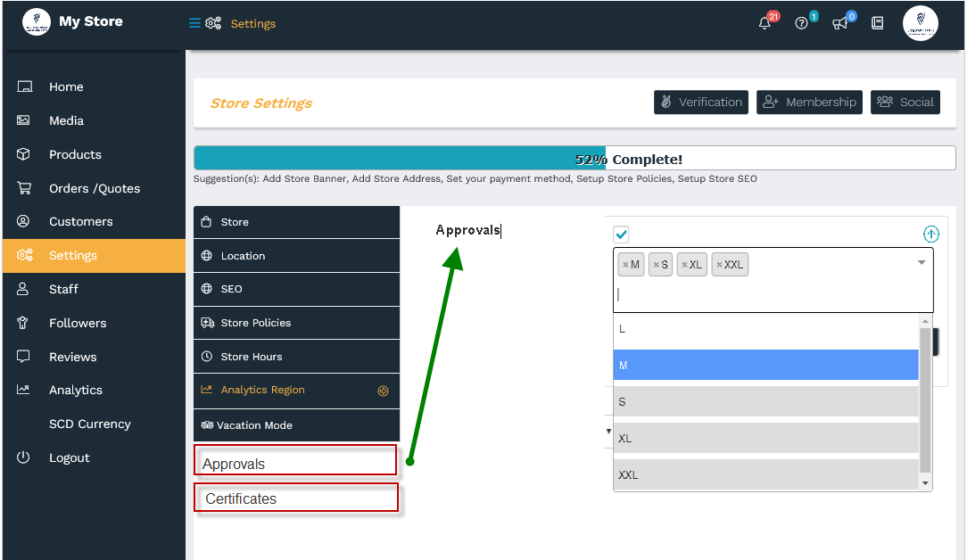Click the Reviews speech bubble icon
The height and width of the screenshot is (560, 967).
(23, 357)
